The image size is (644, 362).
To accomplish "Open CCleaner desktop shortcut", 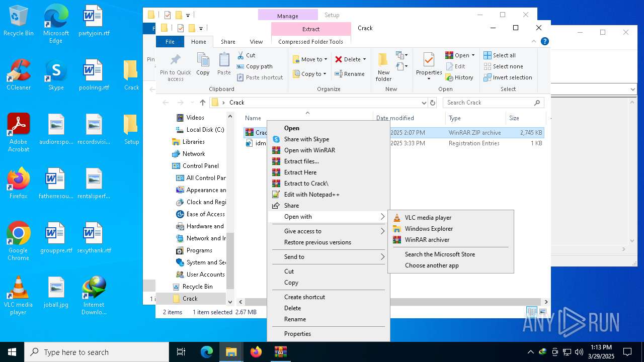I will coord(19,75).
